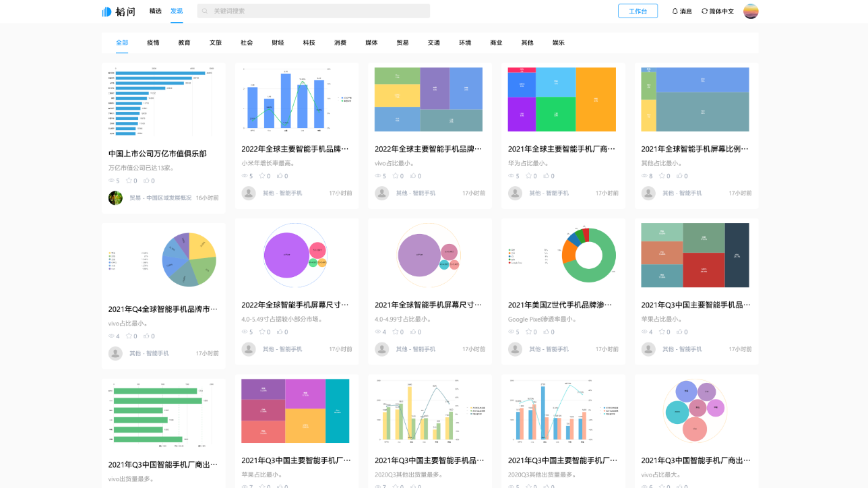Viewport: 868px width, 488px height.
Task: Click the language switch icon
Action: coord(705,11)
